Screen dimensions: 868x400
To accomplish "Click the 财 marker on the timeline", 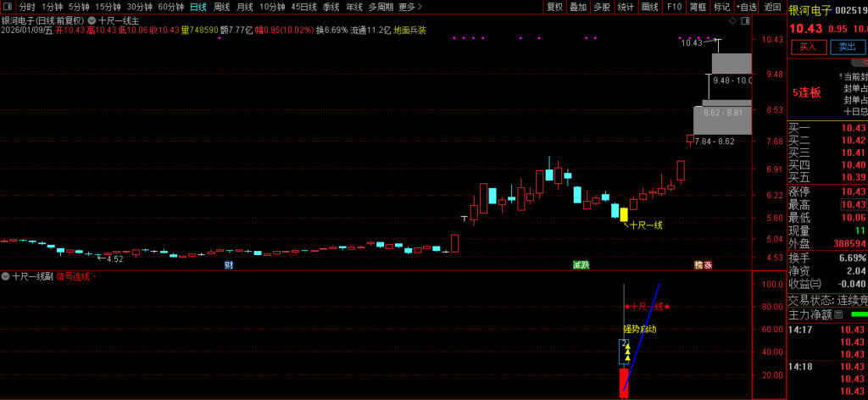I will (x=228, y=265).
